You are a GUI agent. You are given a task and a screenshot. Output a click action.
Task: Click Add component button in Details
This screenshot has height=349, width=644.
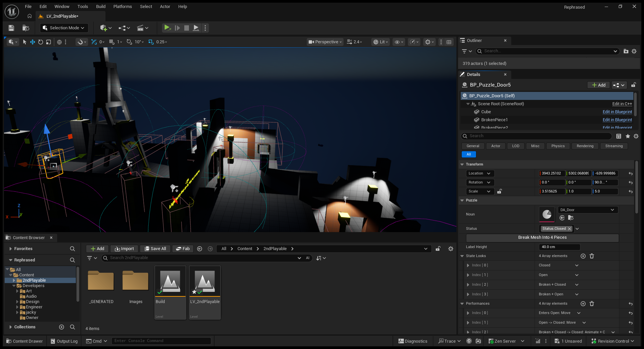599,85
